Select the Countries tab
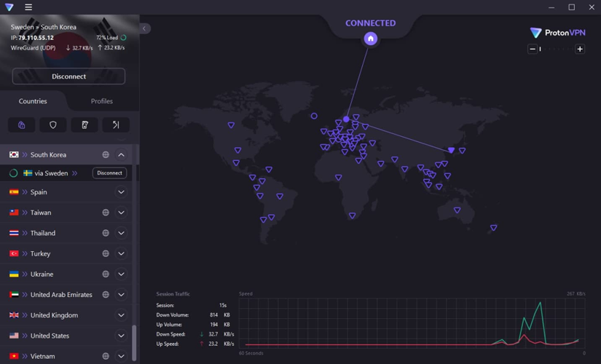This screenshot has width=601, height=364. [33, 101]
